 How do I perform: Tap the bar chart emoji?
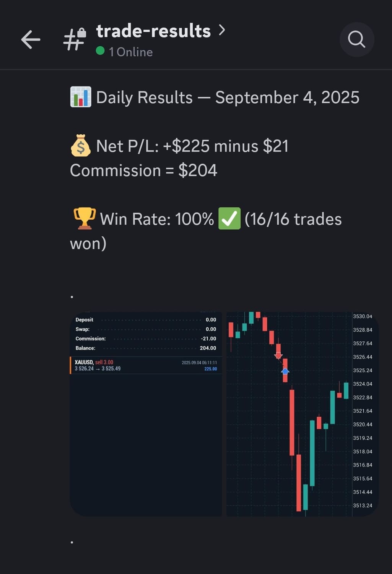(x=81, y=97)
